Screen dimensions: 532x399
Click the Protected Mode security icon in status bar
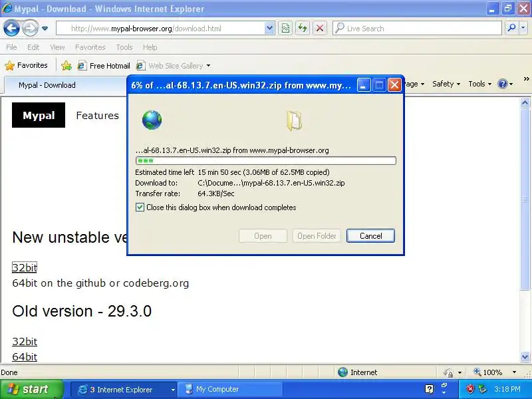(x=448, y=372)
